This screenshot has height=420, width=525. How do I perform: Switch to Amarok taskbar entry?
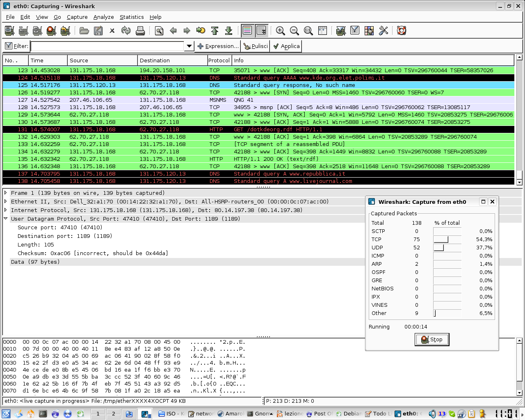231,413
